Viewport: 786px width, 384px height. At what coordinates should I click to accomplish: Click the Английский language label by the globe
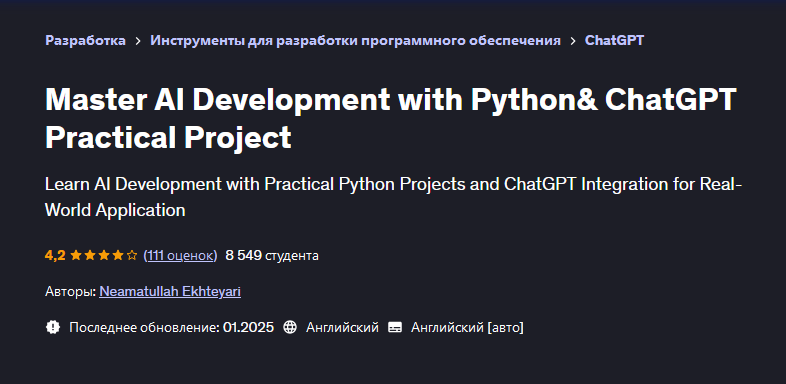[x=342, y=327]
